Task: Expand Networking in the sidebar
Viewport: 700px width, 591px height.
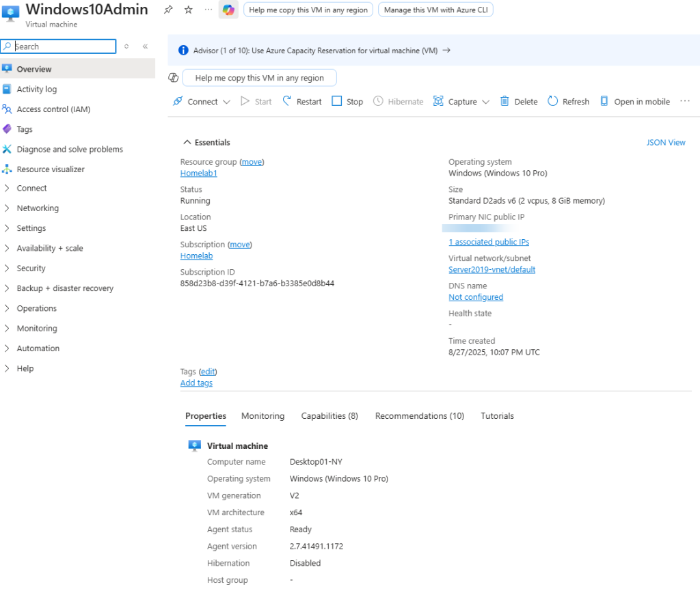Action: (x=38, y=208)
